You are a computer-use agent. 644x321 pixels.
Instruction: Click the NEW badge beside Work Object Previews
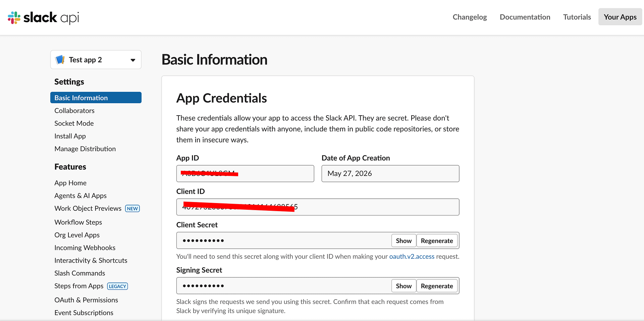132,208
